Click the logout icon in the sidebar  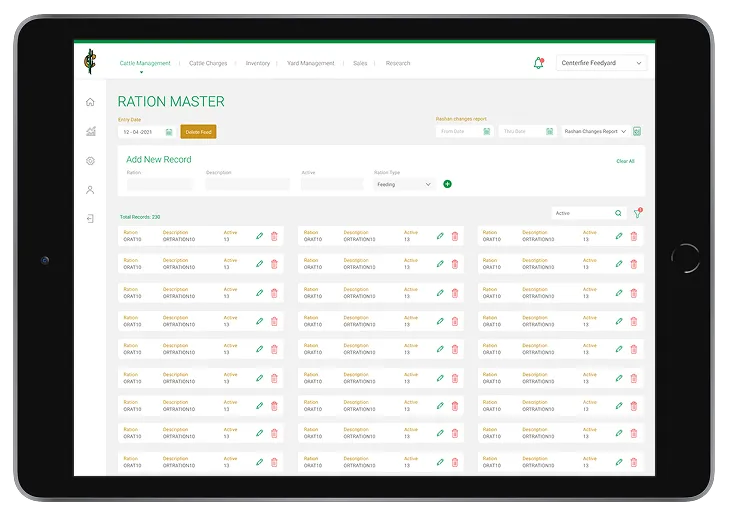pos(90,218)
